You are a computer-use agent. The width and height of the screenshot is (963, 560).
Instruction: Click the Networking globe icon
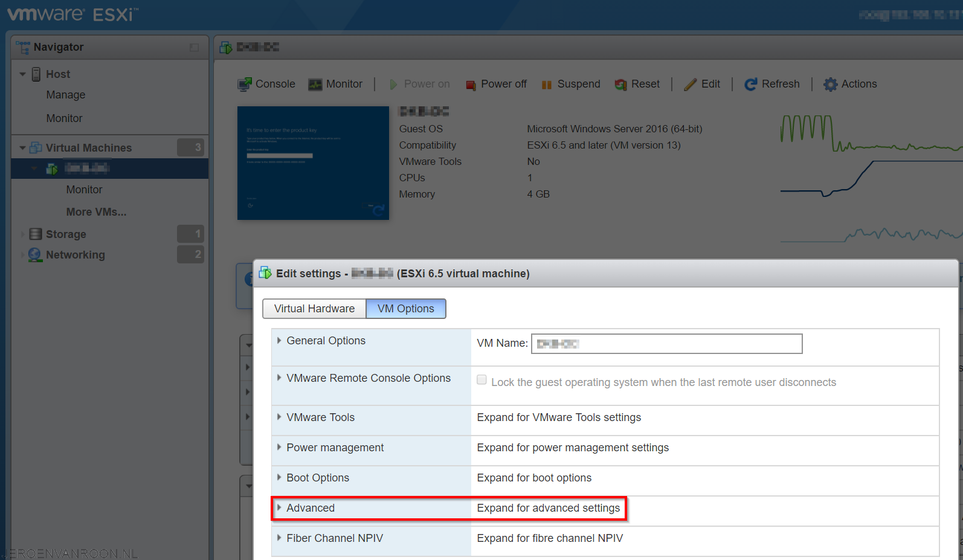click(x=35, y=254)
